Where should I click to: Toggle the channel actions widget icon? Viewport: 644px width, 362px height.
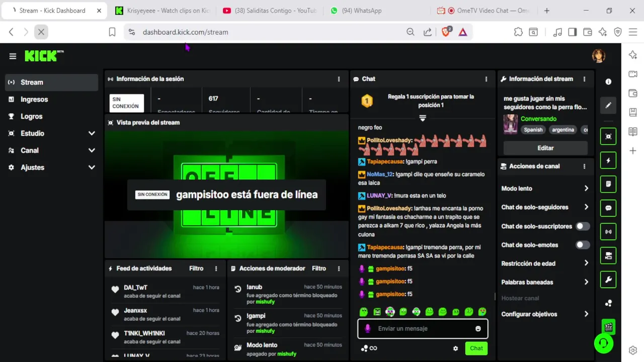(x=608, y=255)
